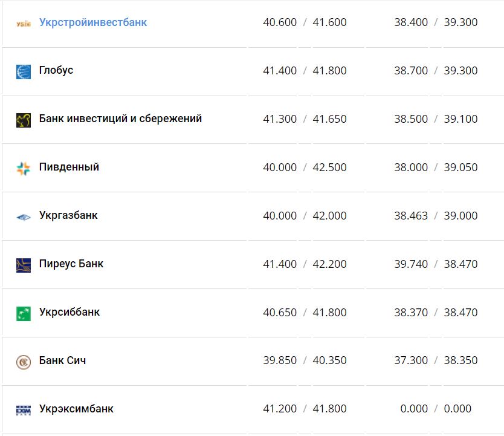
Task: Click the Пивденный colorful star logo
Action: 23,167
